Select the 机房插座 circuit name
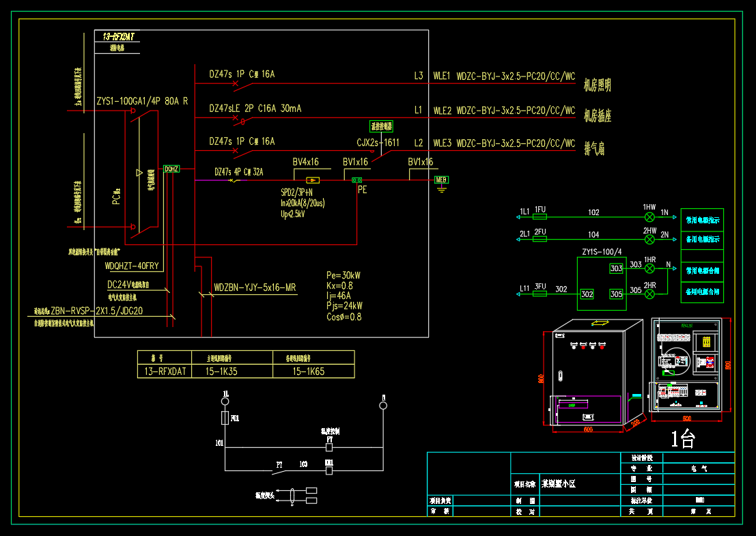 [598, 115]
